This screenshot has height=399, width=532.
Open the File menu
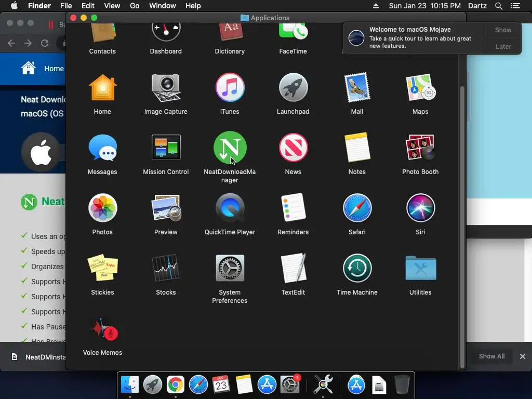(x=66, y=6)
